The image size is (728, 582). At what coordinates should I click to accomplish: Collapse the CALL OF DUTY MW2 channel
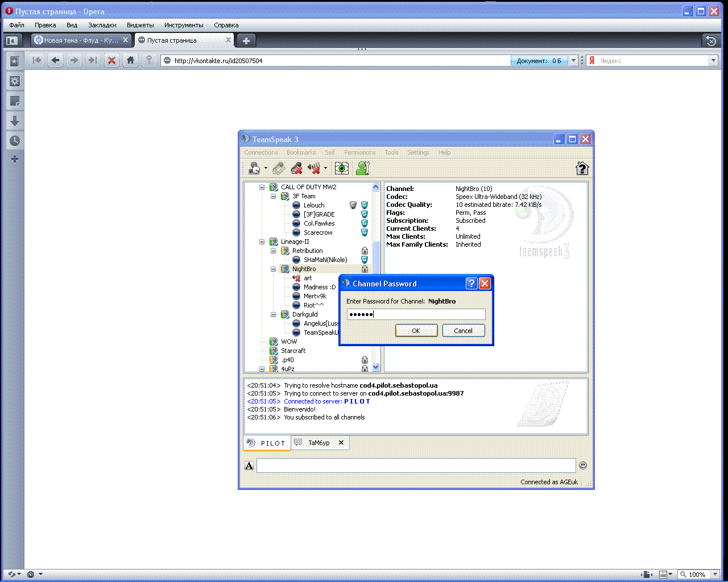(262, 187)
